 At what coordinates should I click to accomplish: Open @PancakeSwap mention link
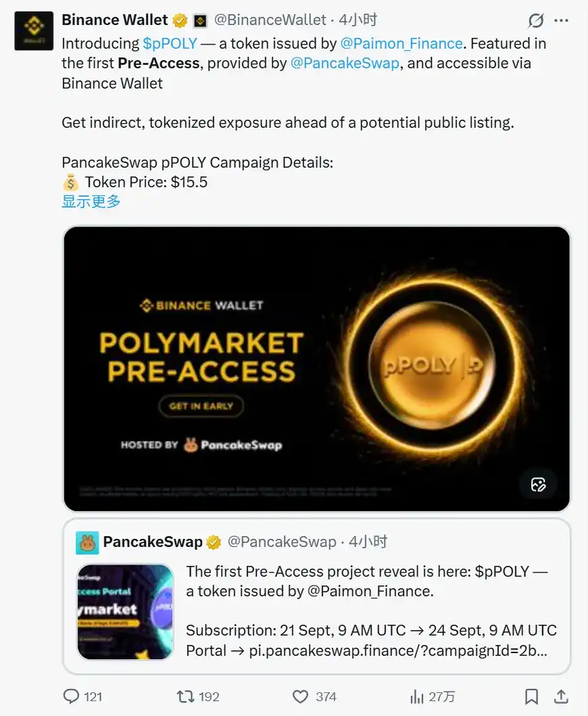[345, 63]
